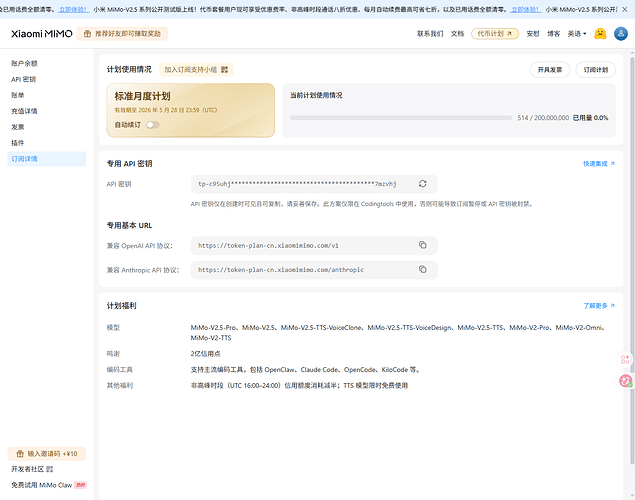Open the 了解更多 link

tap(599, 306)
